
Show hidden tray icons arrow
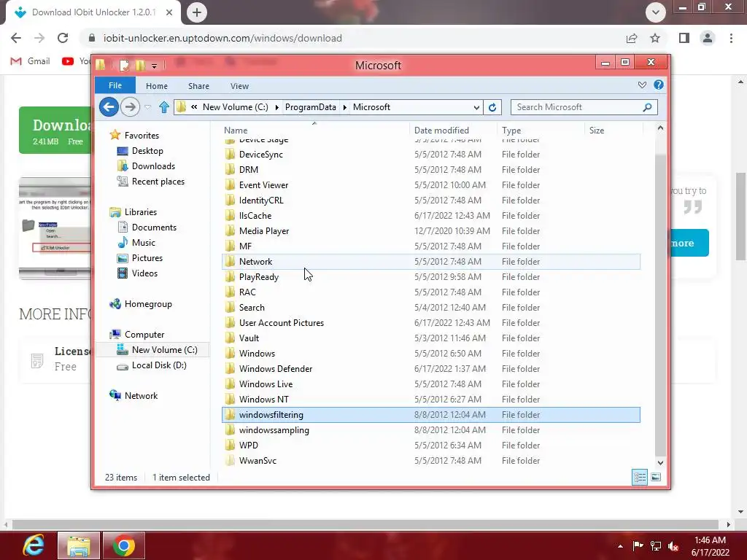pos(620,546)
